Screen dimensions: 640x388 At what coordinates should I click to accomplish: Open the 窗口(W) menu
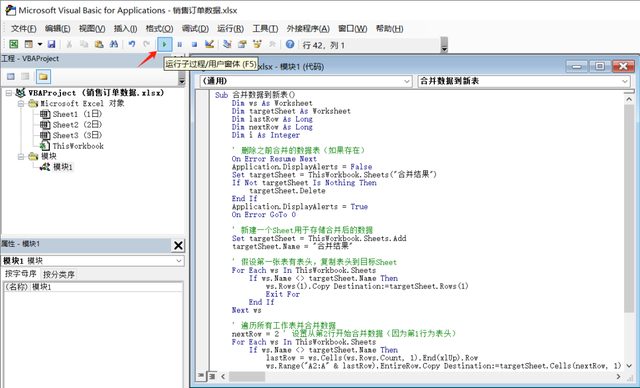coord(353,29)
